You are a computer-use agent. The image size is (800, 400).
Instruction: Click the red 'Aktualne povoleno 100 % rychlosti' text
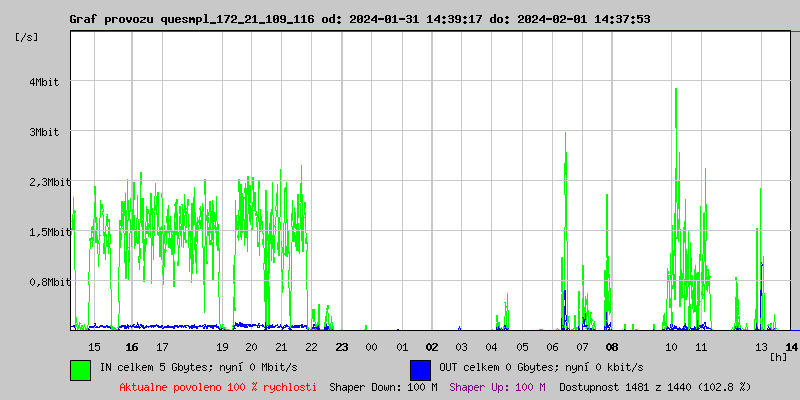click(218, 387)
